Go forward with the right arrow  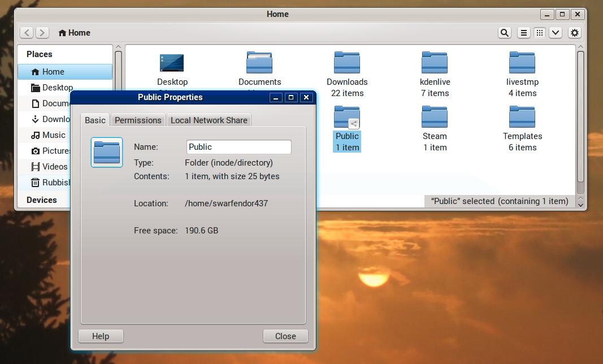[42, 33]
